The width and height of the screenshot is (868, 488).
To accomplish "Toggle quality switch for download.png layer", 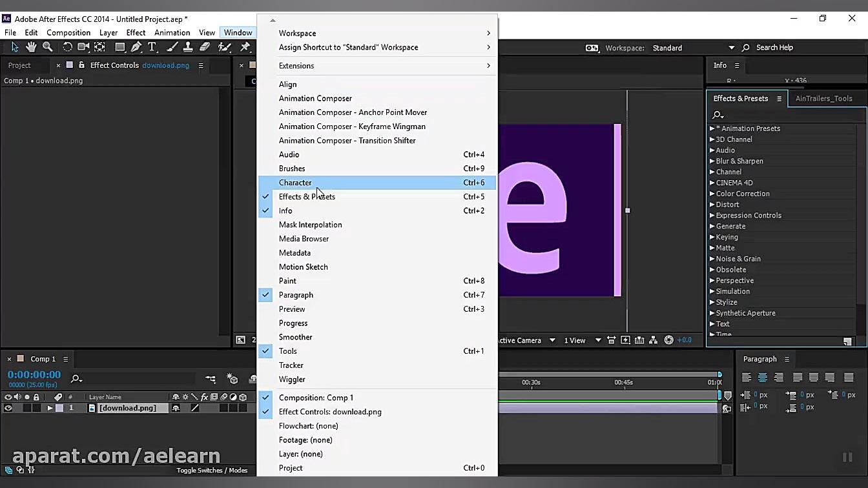I will pyautogui.click(x=195, y=408).
